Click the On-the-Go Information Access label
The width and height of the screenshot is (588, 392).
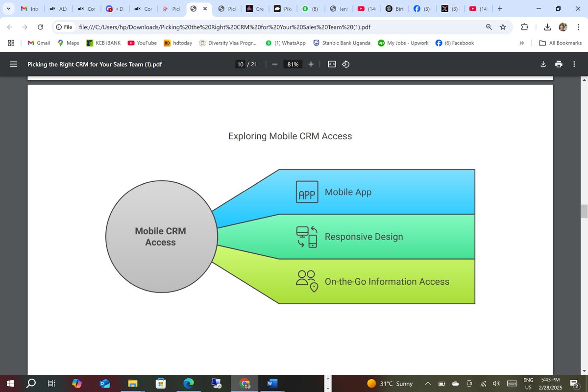[x=387, y=282]
